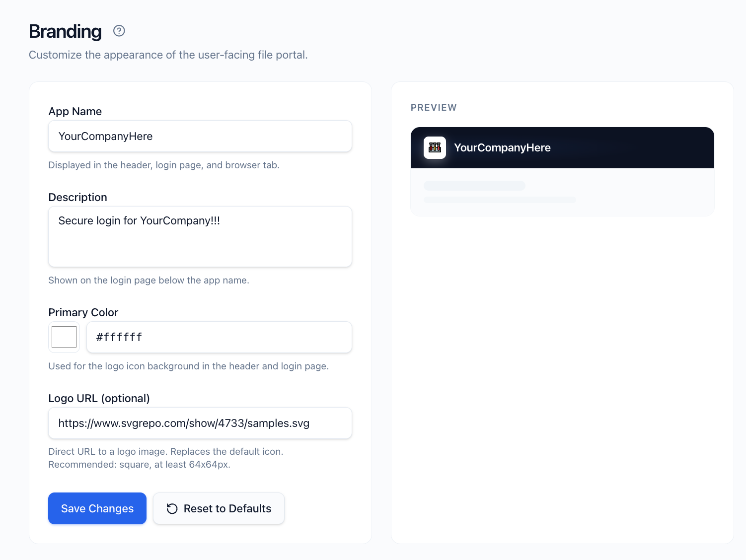
Task: Click the Primary Color field label
Action: coord(83,312)
